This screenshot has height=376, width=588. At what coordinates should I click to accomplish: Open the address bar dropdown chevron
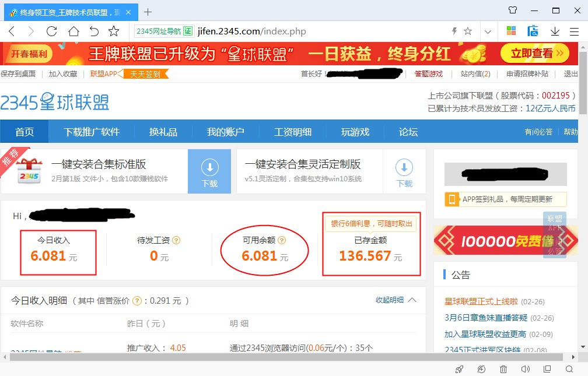click(x=488, y=31)
